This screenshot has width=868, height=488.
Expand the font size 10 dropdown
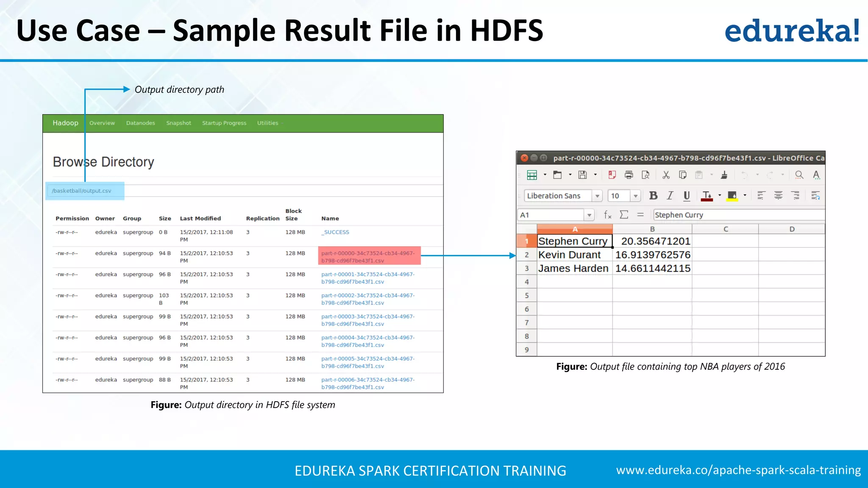pos(635,196)
